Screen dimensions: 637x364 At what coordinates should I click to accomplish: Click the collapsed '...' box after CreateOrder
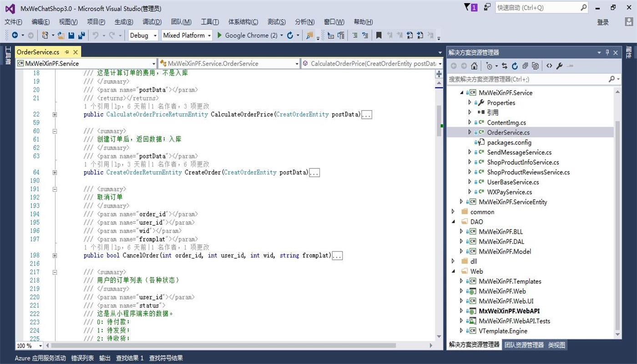[x=314, y=172]
